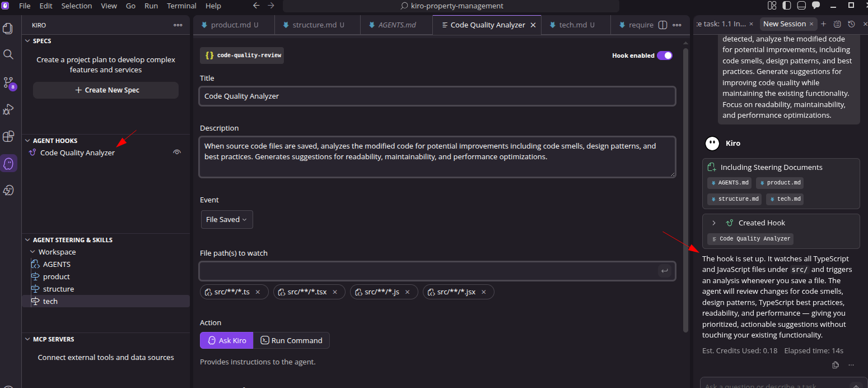Switch to the product.md editor tab
Viewport: 868px width, 388px height.
[234, 25]
